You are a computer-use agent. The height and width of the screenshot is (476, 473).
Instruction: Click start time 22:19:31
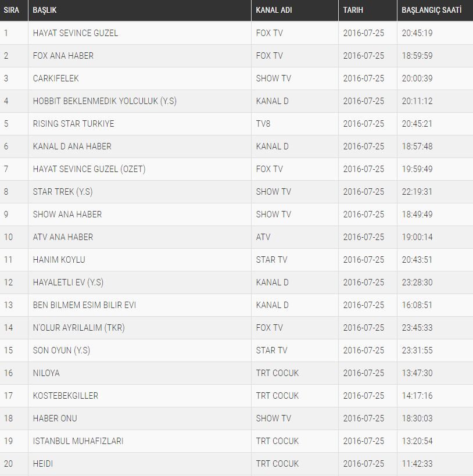tap(417, 192)
